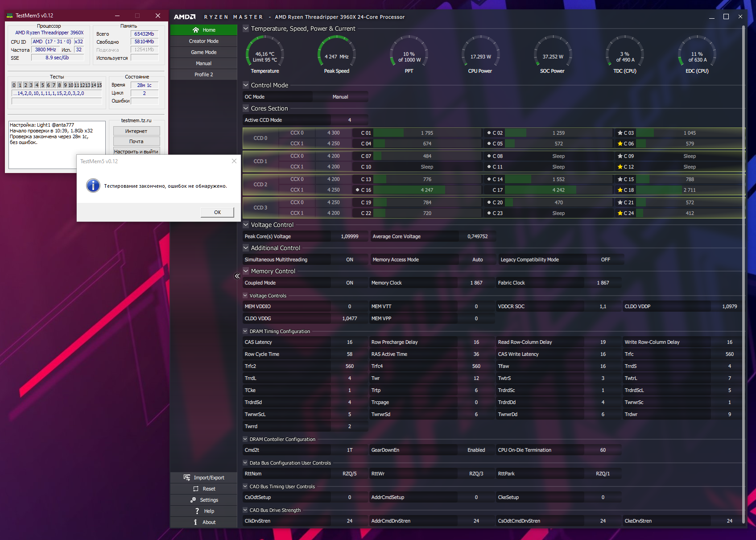The width and height of the screenshot is (756, 540).
Task: Toggle TestMem5 test number 15 box
Action: coord(99,85)
